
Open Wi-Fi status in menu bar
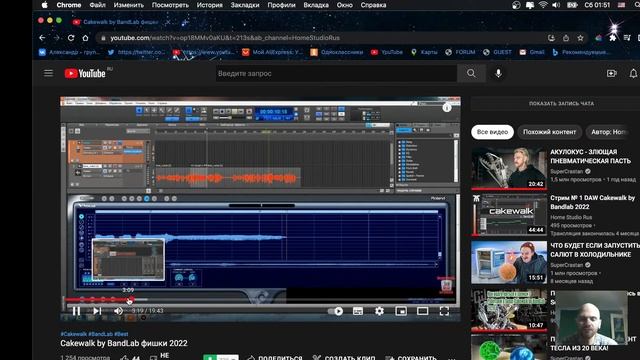(543, 5)
